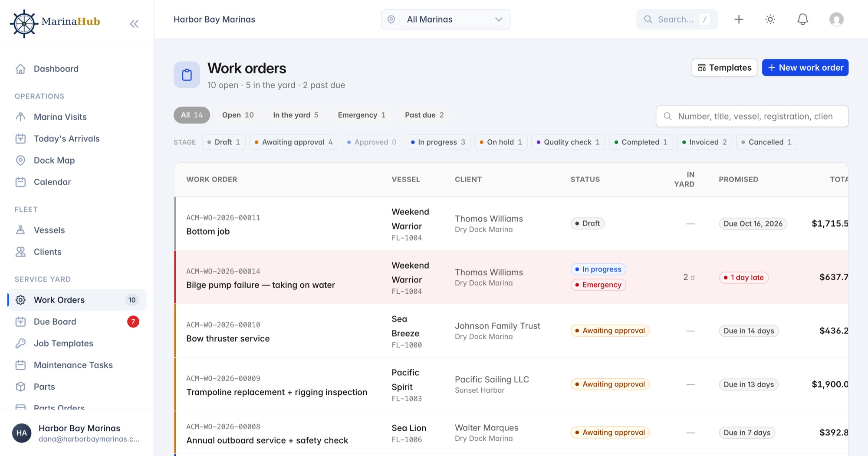Collapse the sidebar with double chevron

(134, 24)
